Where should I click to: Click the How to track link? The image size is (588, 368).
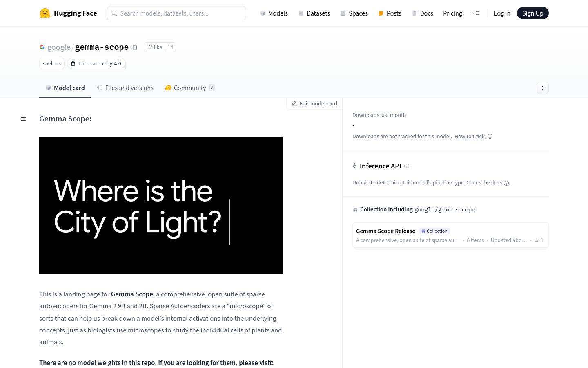470,136
